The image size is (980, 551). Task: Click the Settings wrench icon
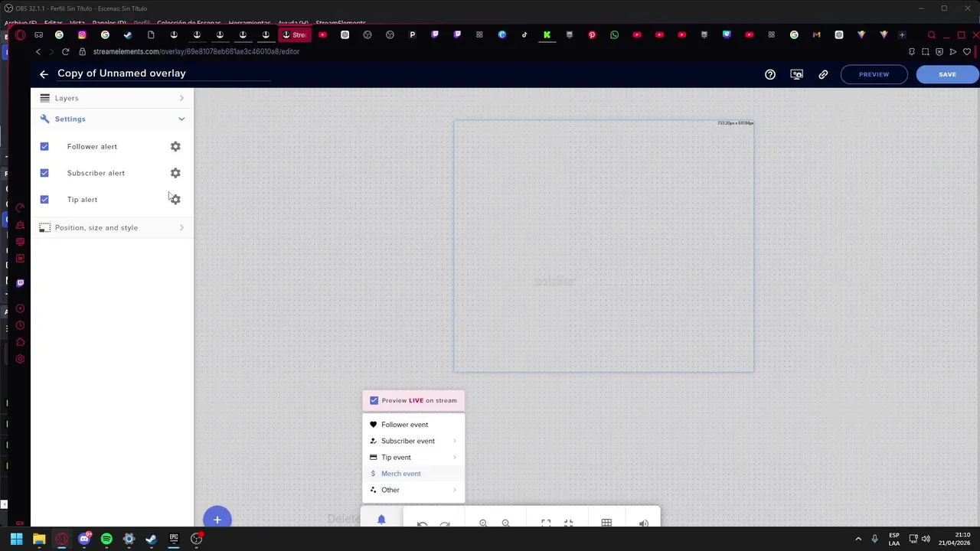coord(44,119)
